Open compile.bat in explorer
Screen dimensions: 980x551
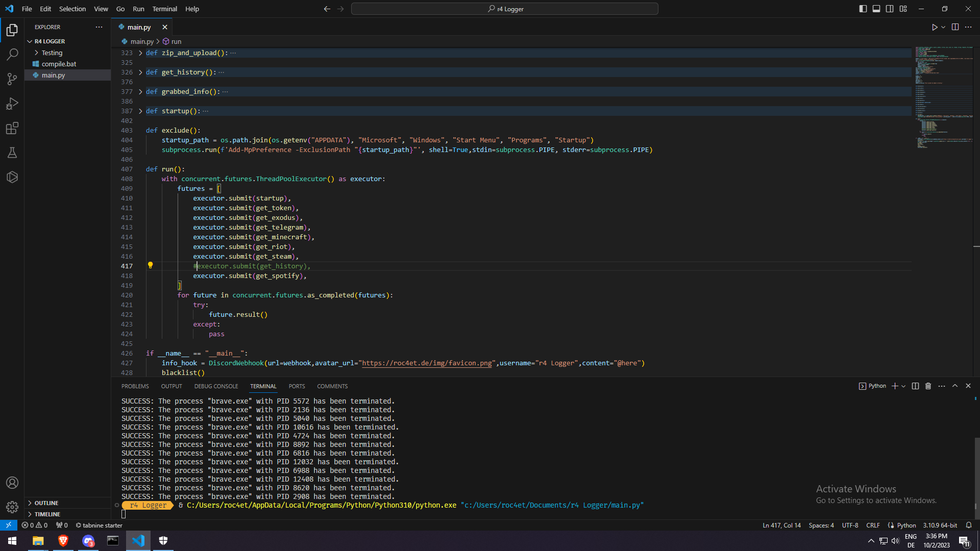click(x=67, y=64)
